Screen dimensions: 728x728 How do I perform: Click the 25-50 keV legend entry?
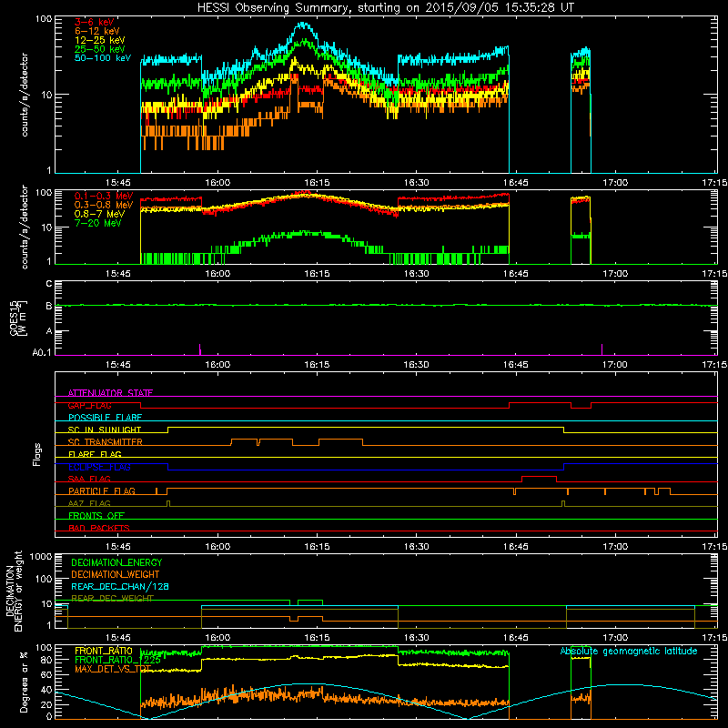tap(99, 49)
